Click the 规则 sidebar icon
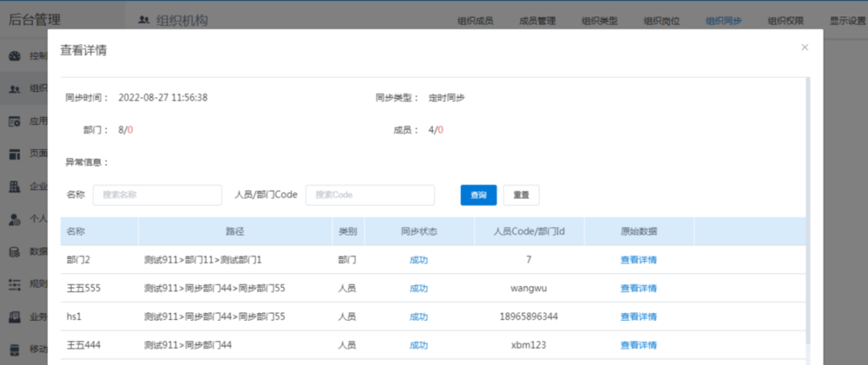 click(15, 284)
